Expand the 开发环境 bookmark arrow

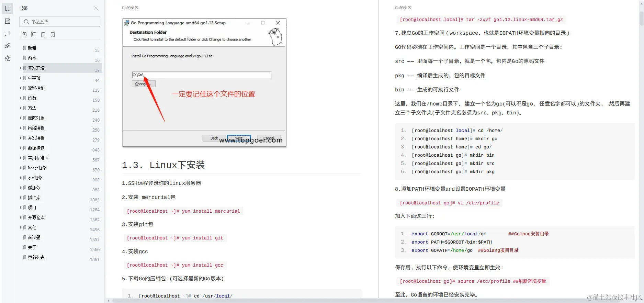tap(21, 68)
